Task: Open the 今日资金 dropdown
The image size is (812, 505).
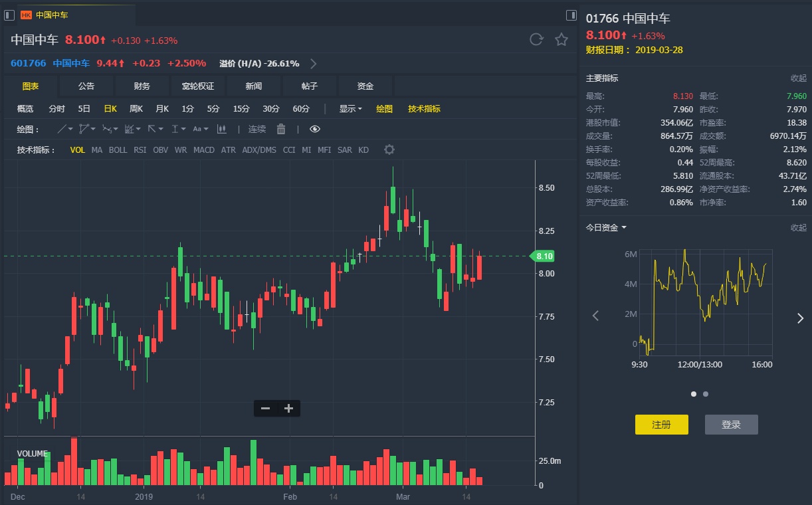Action: (606, 228)
